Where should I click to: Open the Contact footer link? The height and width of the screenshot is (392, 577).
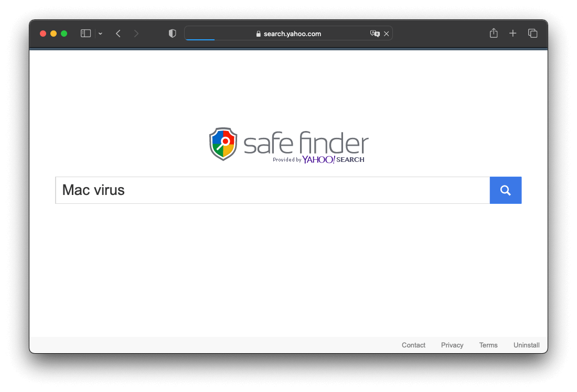pyautogui.click(x=413, y=345)
